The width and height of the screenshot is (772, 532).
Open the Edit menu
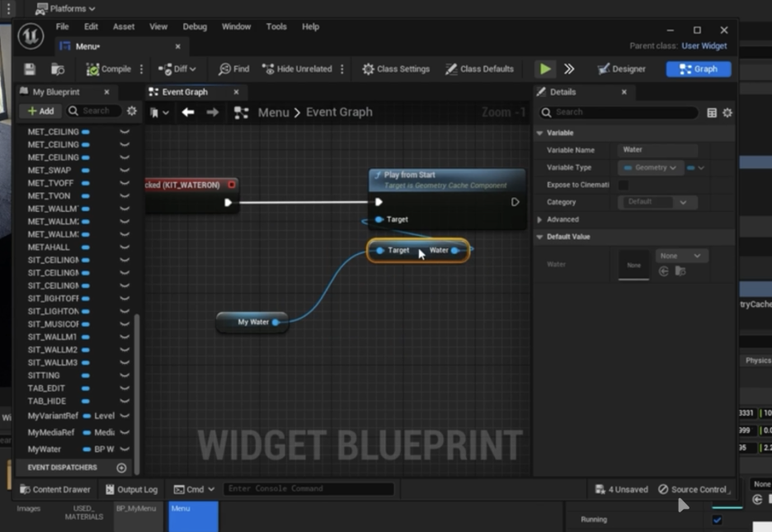pos(91,26)
